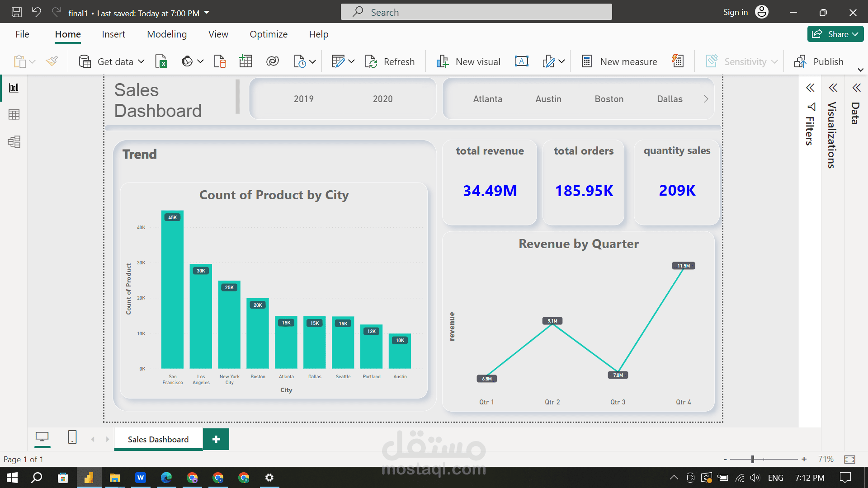This screenshot has width=868, height=488.
Task: Expand the Transform data dropdown arrow
Action: (x=351, y=61)
